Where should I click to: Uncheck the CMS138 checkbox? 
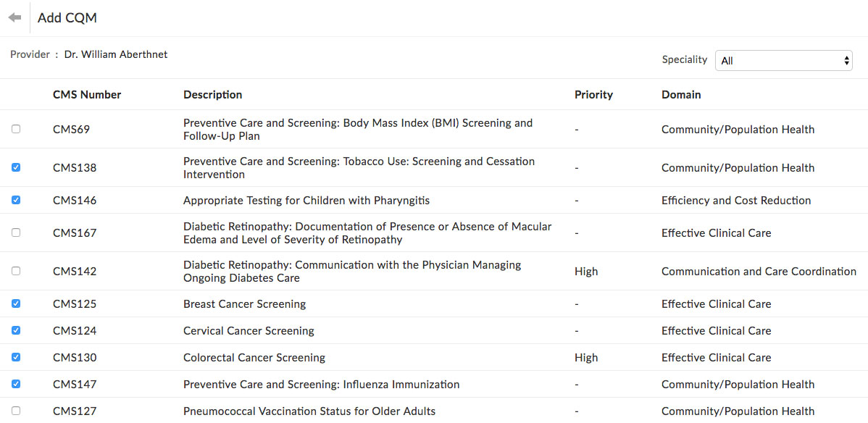16,167
